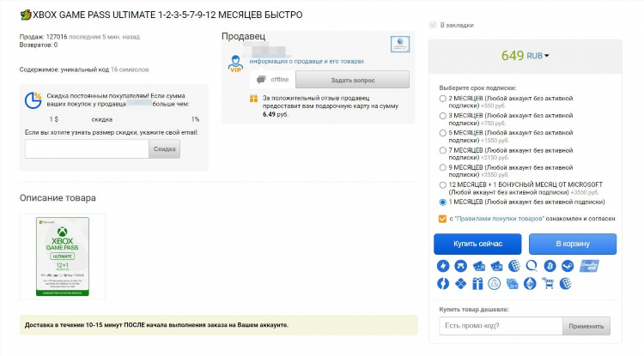Select the 7 МЕСЯЦЕВ subscription option
The image size is (644, 356).
(x=443, y=150)
